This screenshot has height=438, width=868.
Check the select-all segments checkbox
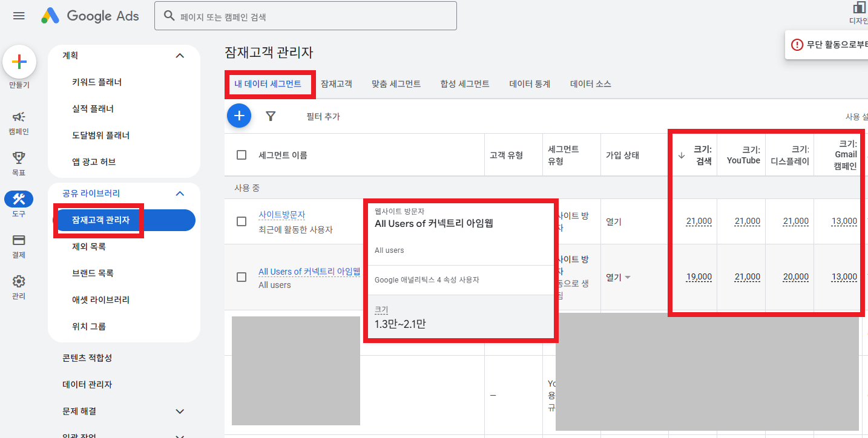(242, 154)
